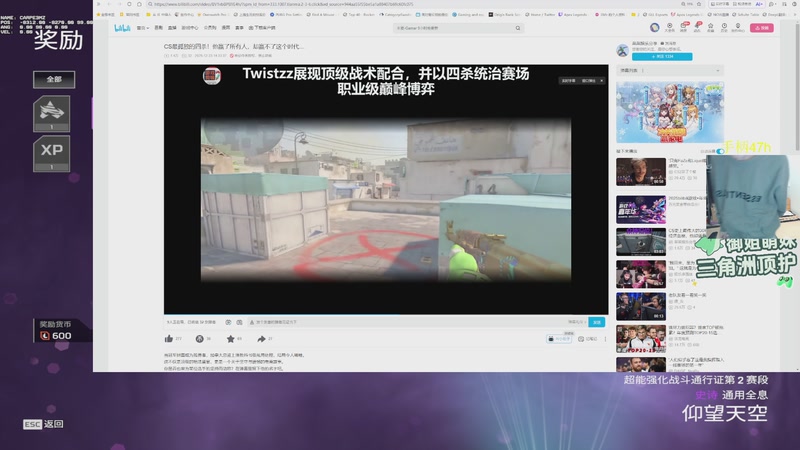Focus the bilibili search input field
The height and width of the screenshot is (450, 800).
click(x=453, y=28)
